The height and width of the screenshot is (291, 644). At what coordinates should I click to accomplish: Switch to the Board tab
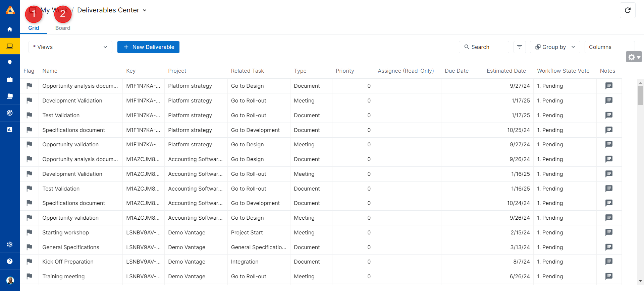[x=63, y=28]
